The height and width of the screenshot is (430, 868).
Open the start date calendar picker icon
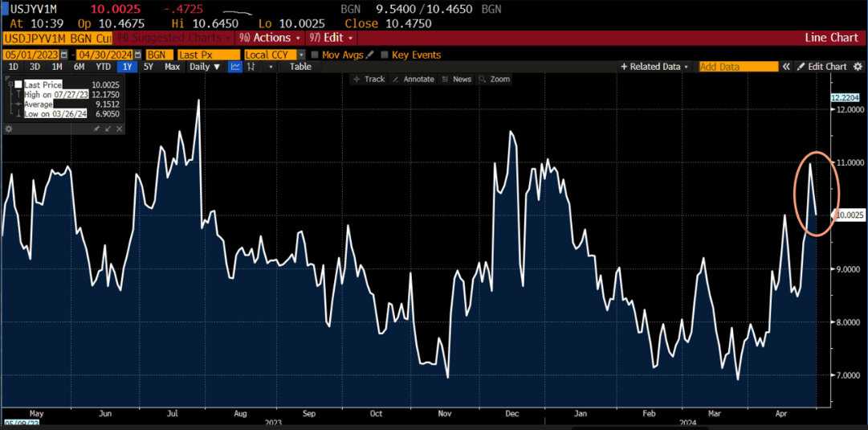point(64,55)
